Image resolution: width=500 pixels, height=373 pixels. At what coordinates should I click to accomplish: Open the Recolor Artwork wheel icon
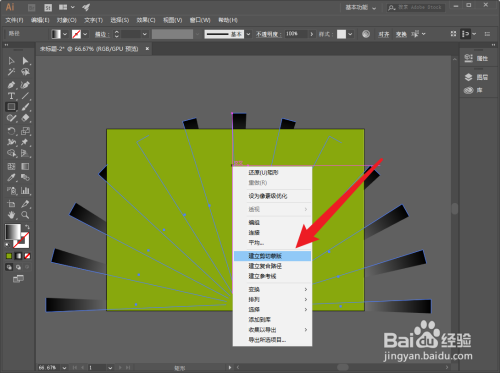tap(366, 34)
